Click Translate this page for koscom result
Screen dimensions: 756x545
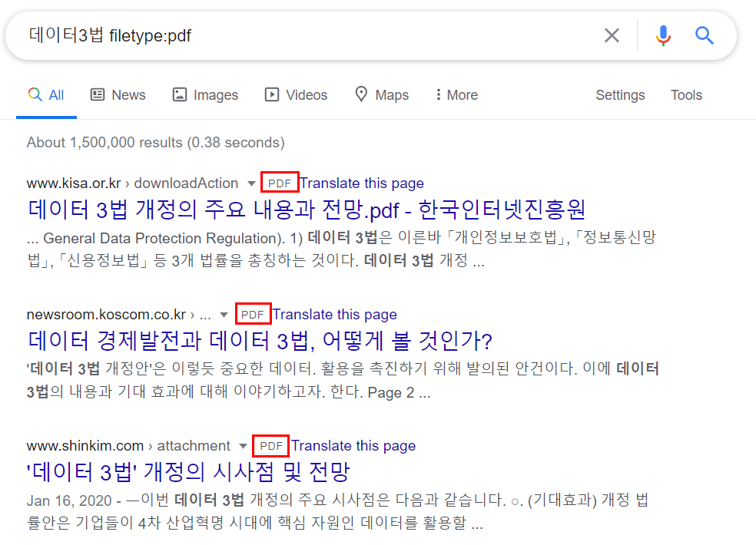(x=335, y=314)
